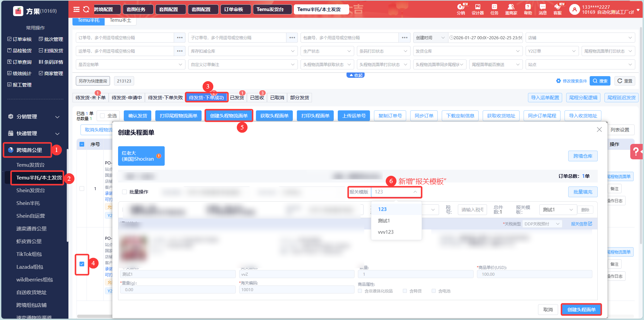Viewport: 644px width, 320px height.
Task: Open the 生产状态 dropdown
Action: coord(327,51)
